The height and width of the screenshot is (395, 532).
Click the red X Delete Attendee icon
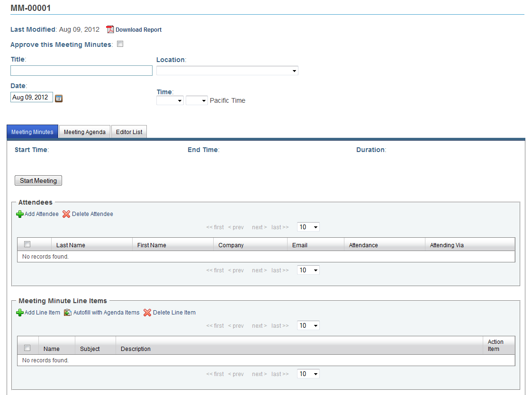66,214
